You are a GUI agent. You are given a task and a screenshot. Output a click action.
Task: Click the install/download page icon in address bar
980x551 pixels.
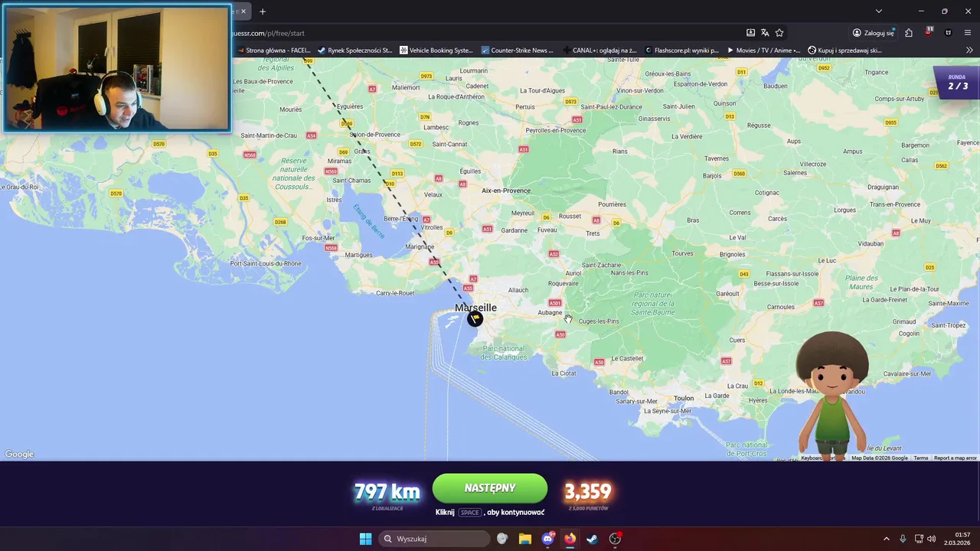(751, 33)
